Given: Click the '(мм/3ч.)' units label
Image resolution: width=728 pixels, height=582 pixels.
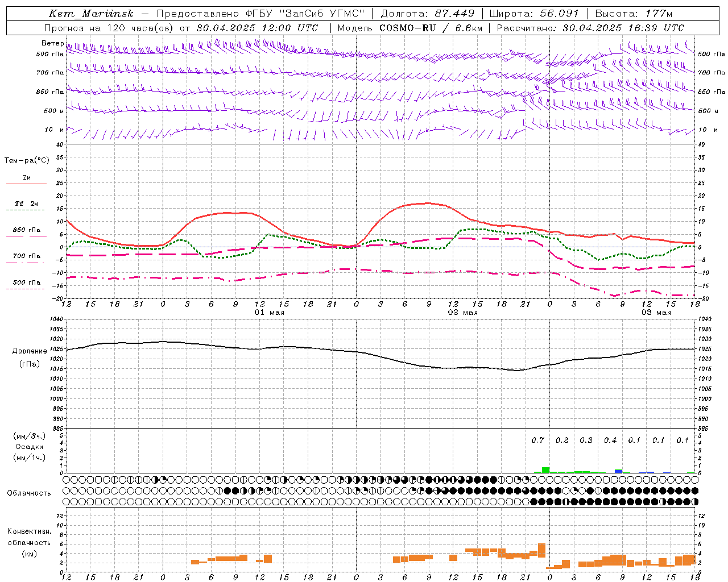Looking at the screenshot, I should coord(29,436).
